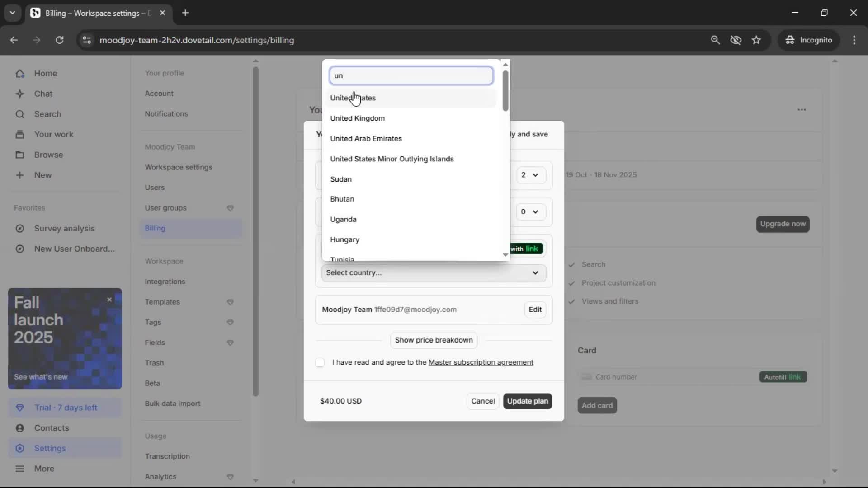Click the Survey analysis favorite icon

pos(20,229)
